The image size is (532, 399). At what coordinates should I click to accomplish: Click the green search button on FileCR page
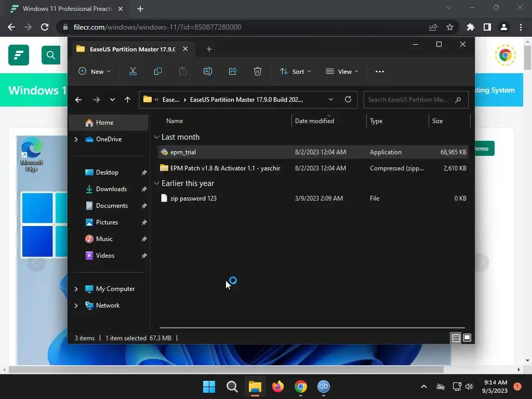[51, 55]
